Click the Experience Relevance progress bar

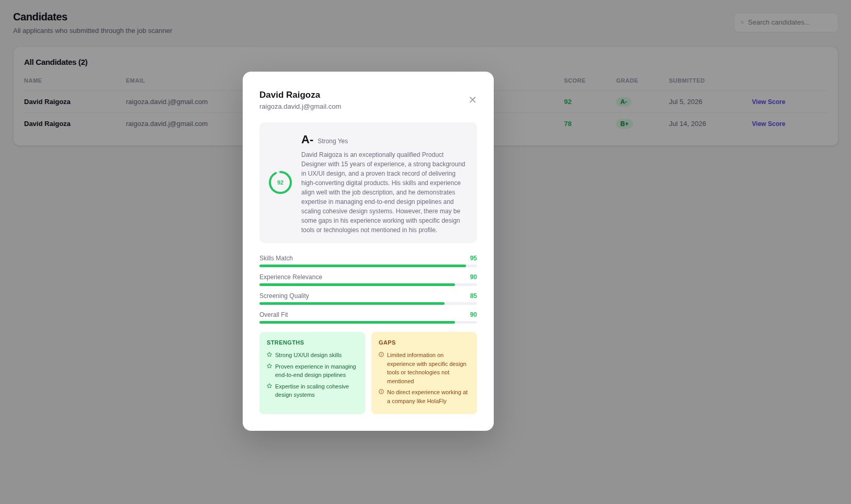coord(368,284)
